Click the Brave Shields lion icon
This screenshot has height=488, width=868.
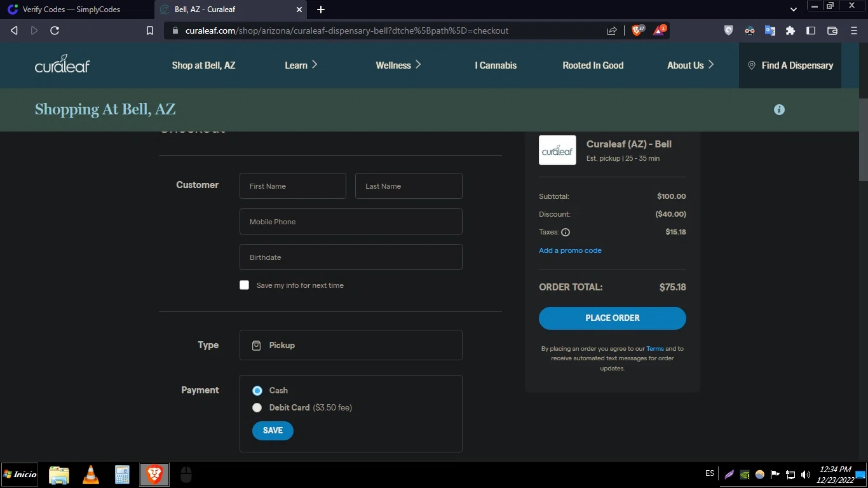[637, 30]
